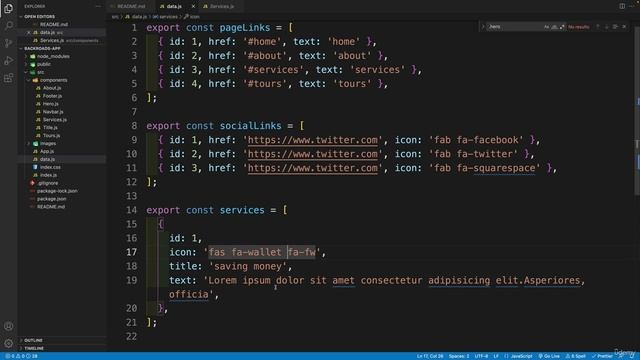Collapse the src folder
Image resolution: width=640 pixels, height=360 pixels.
[40, 72]
